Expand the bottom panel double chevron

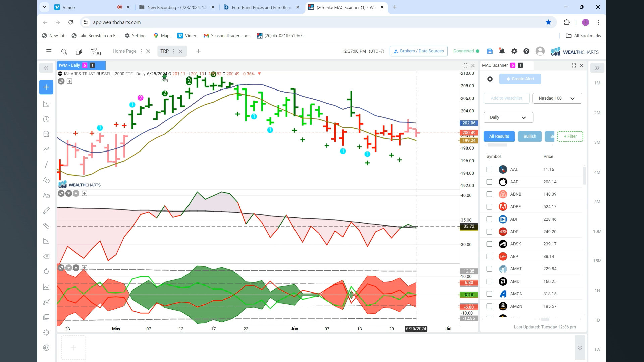580,348
